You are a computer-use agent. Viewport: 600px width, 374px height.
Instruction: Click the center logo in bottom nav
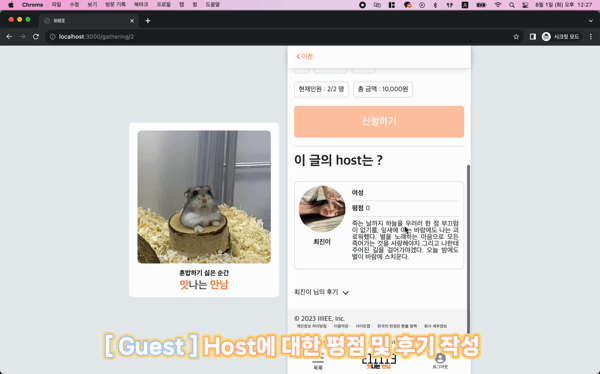378,361
